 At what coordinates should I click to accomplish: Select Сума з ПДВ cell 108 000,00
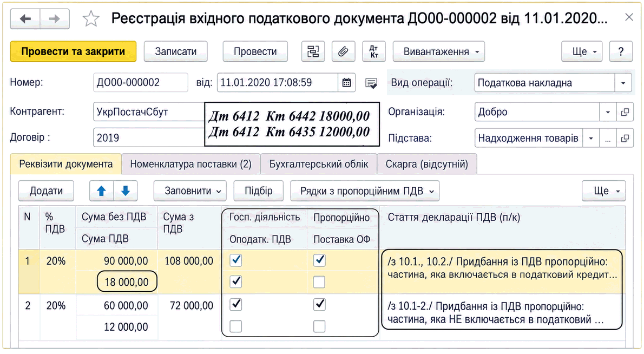[x=189, y=272]
